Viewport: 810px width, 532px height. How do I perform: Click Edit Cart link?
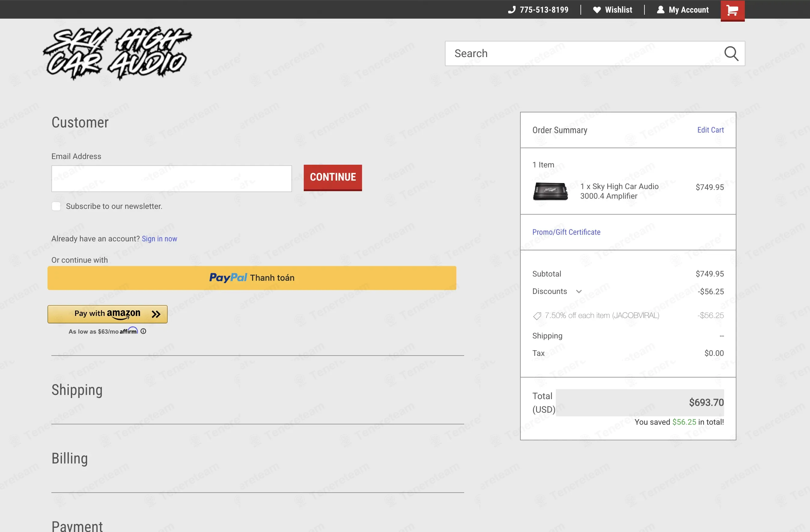click(x=710, y=130)
